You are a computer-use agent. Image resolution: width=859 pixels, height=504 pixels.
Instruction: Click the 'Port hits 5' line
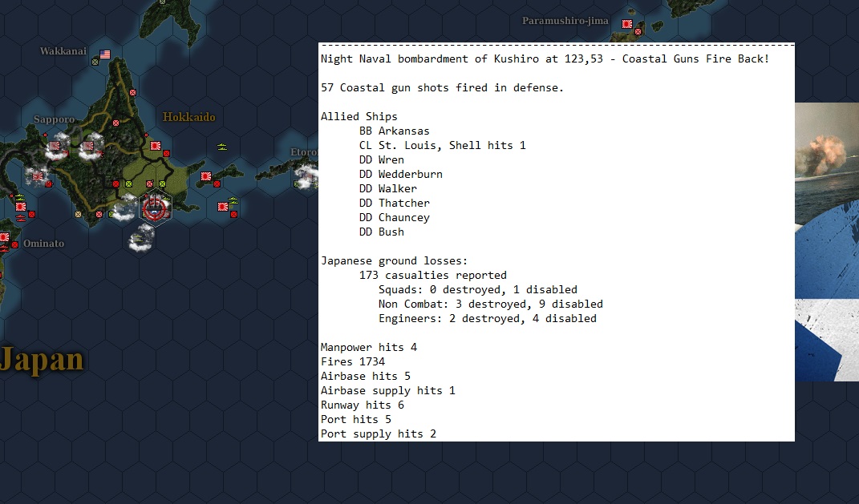355,419
